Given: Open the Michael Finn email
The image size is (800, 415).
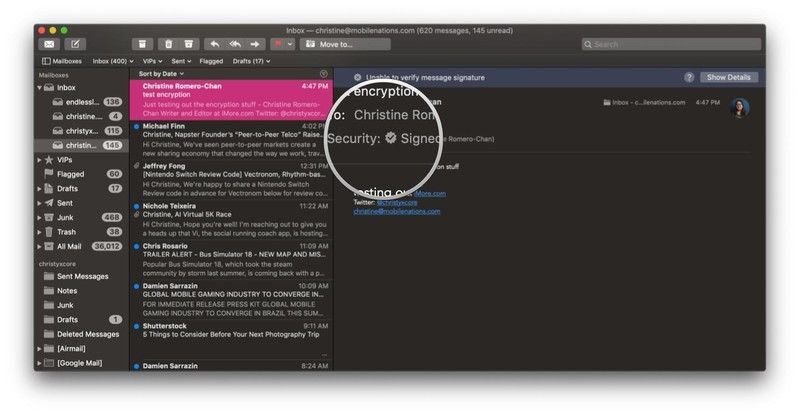Looking at the screenshot, I should point(232,140).
